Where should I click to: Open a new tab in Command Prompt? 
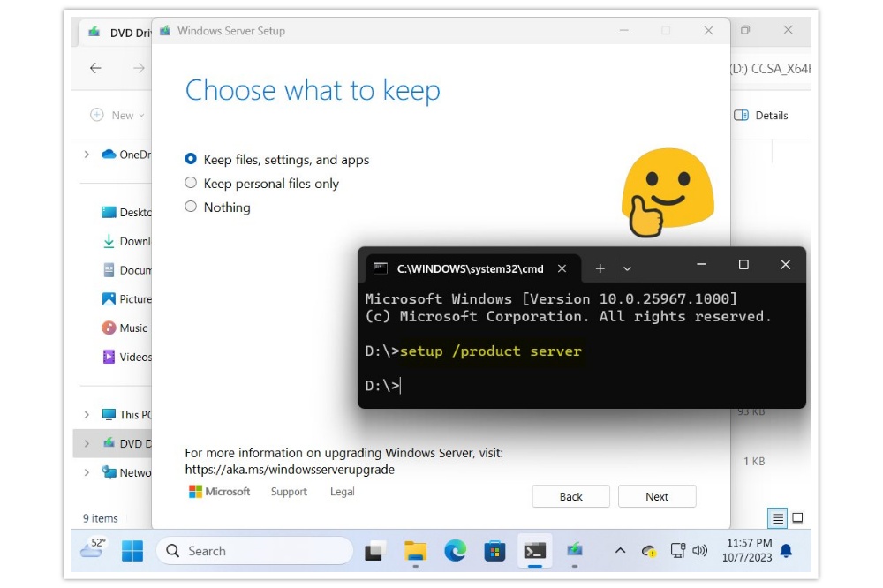point(600,268)
